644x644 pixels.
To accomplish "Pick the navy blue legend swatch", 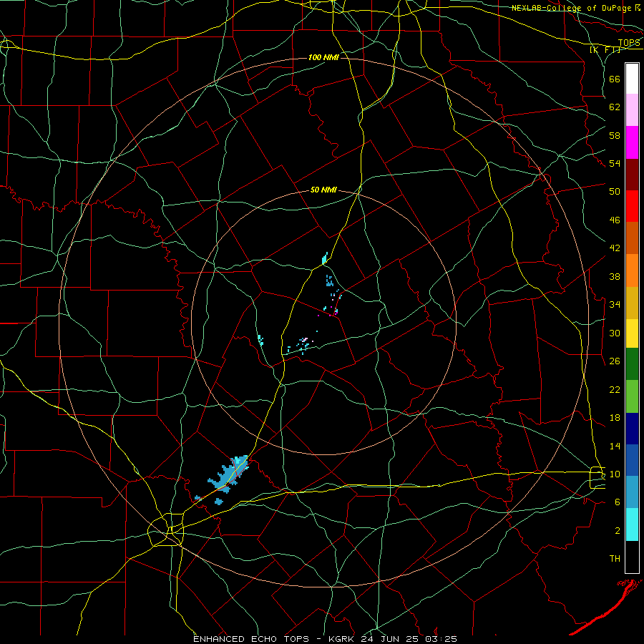I will point(632,429).
